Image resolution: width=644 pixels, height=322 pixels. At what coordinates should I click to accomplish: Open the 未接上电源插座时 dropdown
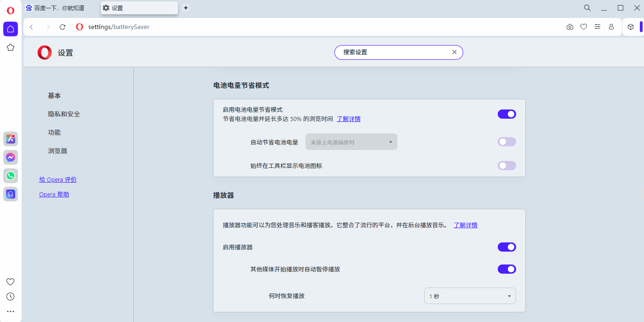[x=351, y=142]
